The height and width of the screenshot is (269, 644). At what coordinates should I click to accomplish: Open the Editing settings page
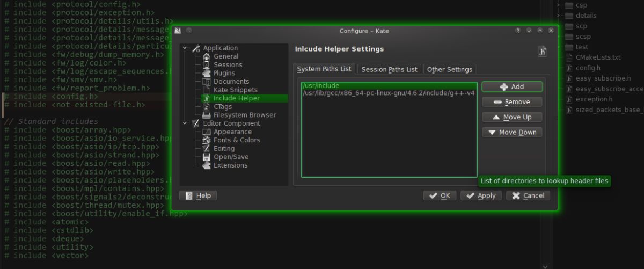pyautogui.click(x=224, y=148)
